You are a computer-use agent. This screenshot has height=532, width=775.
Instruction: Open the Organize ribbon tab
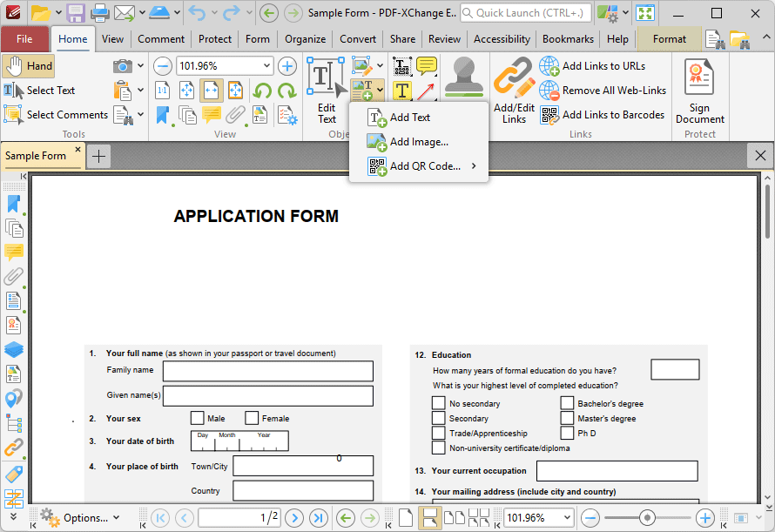pyautogui.click(x=305, y=39)
